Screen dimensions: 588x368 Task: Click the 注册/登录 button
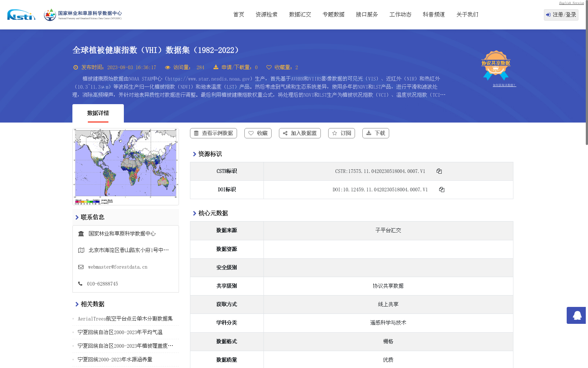[x=560, y=15]
